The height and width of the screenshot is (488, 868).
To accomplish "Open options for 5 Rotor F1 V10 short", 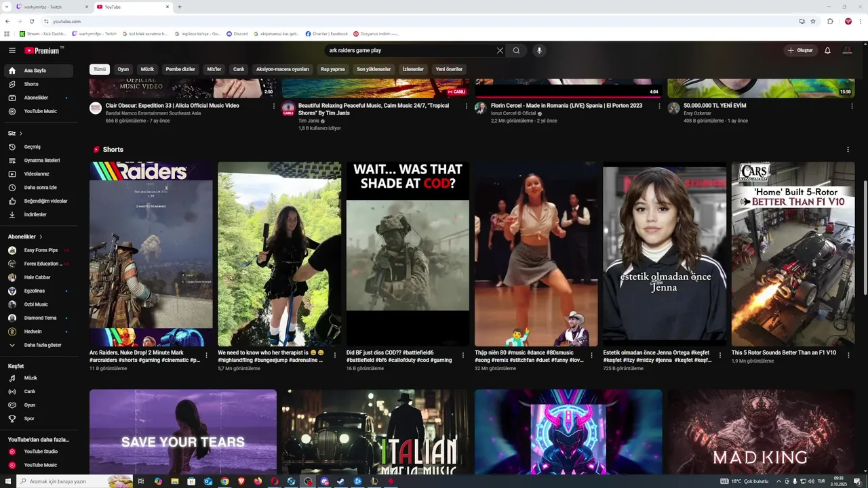I will [x=848, y=354].
